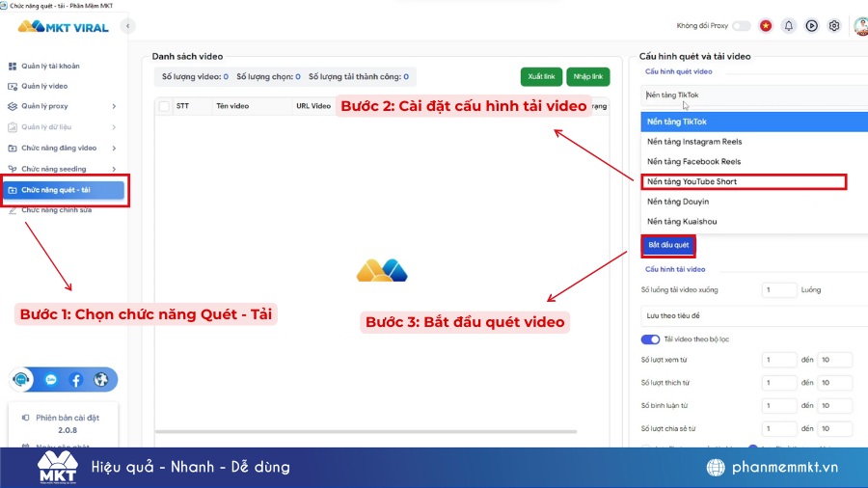The height and width of the screenshot is (488, 868).
Task: Open notifications bell icon
Action: point(788,25)
